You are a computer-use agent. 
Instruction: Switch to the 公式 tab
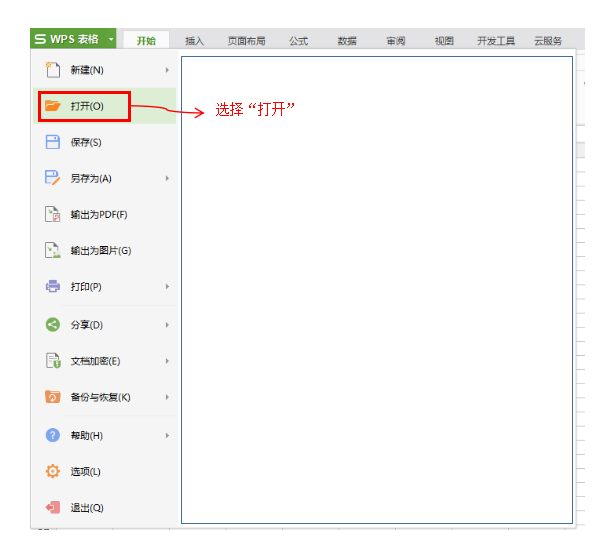298,40
